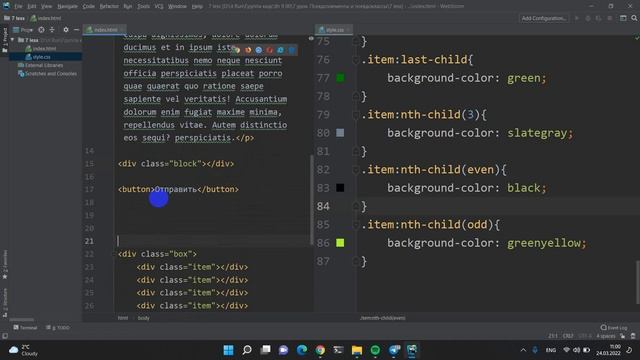This screenshot has height=360, width=640.
Task: Open File Explorer from the taskbar
Action: (x=357, y=350)
